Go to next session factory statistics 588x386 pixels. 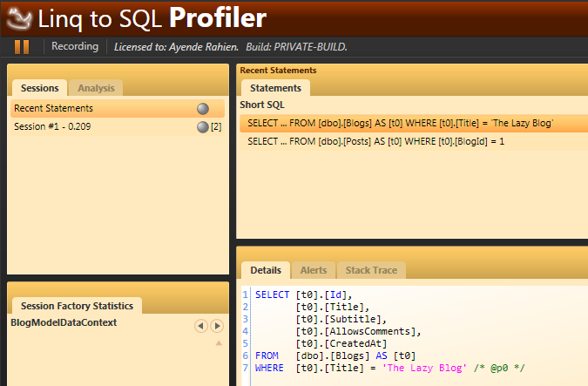coord(217,326)
